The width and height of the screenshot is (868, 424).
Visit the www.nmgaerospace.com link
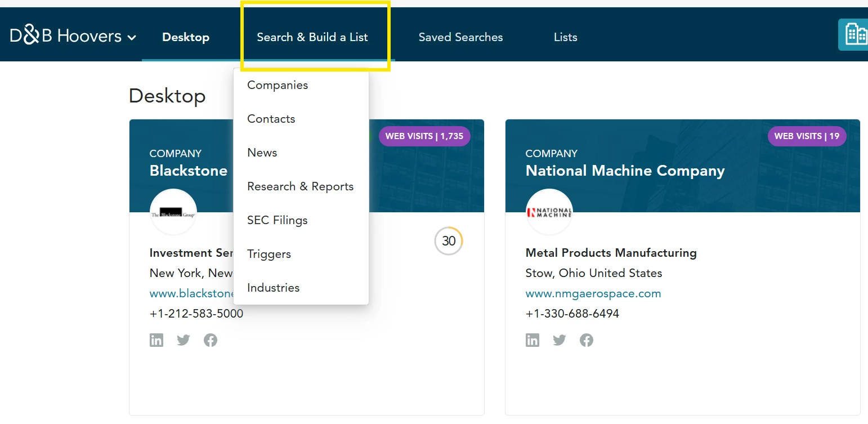pyautogui.click(x=593, y=293)
